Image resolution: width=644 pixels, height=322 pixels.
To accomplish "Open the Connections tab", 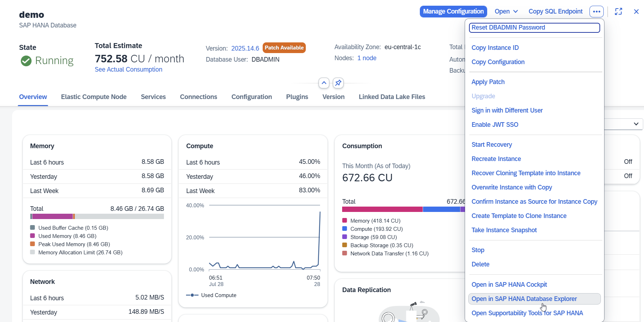I will pyautogui.click(x=199, y=97).
